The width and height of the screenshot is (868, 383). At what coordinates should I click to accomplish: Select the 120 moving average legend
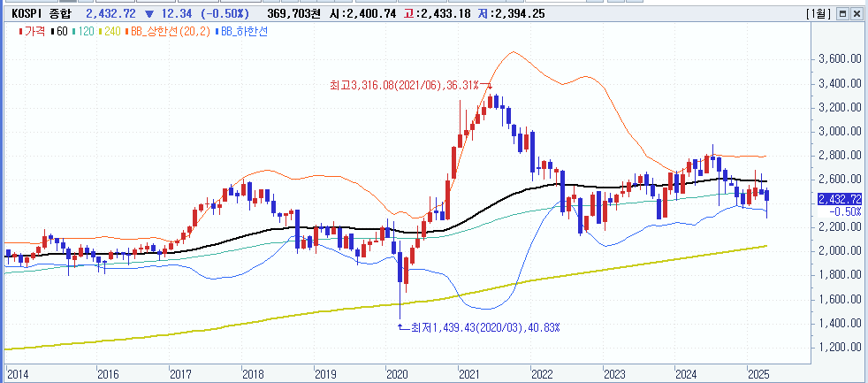click(86, 31)
